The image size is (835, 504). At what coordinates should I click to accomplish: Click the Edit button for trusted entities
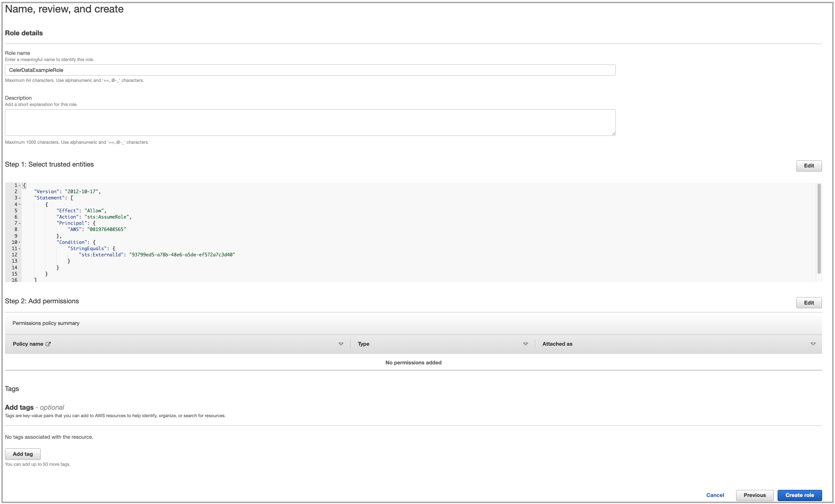tap(809, 166)
